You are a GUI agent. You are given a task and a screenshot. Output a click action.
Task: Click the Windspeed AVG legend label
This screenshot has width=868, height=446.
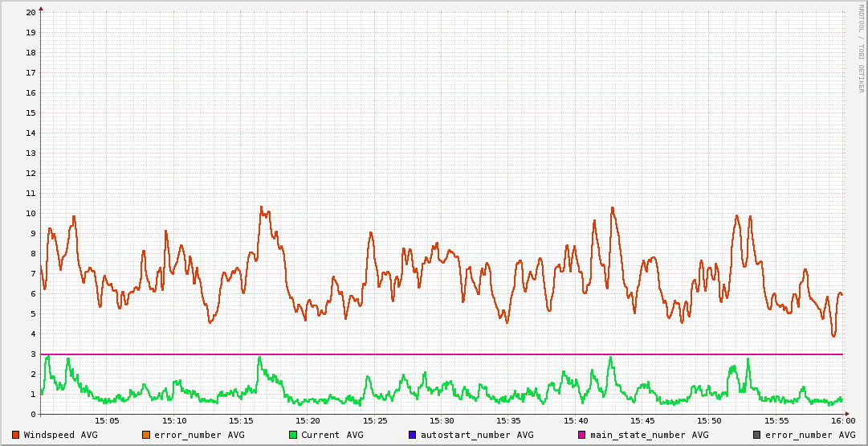(x=60, y=435)
